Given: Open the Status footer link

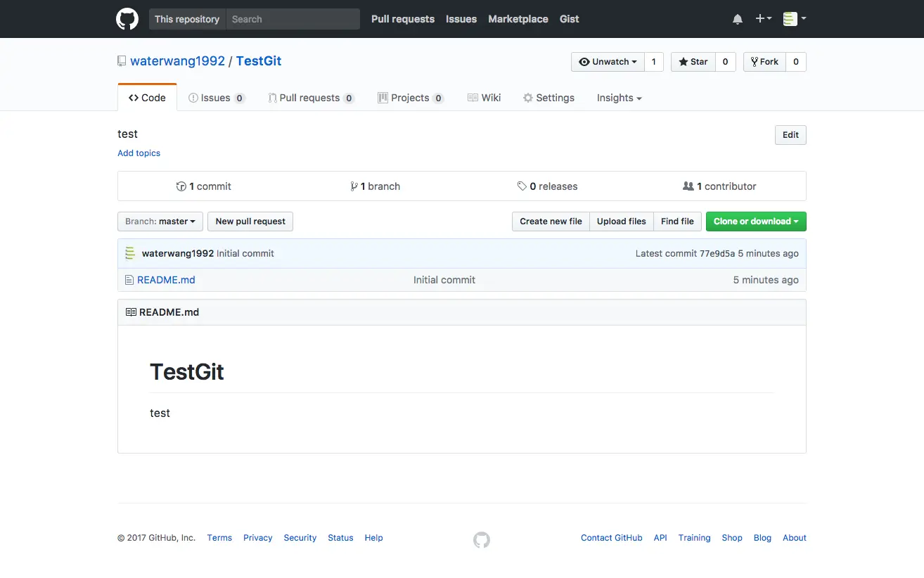Looking at the screenshot, I should (340, 538).
